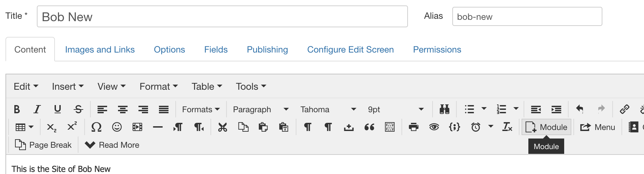Click the Module button

pos(546,127)
